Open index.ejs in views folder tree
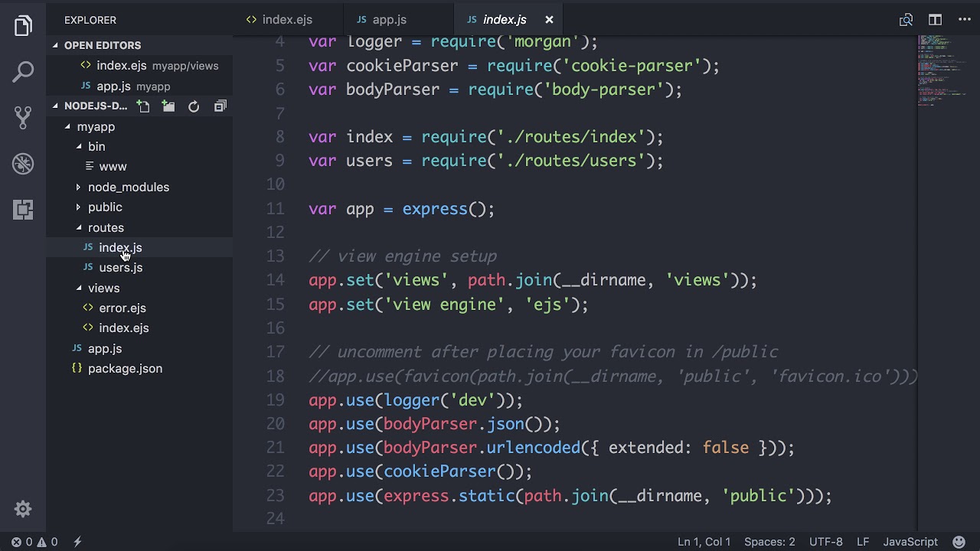The width and height of the screenshot is (980, 551). (124, 328)
